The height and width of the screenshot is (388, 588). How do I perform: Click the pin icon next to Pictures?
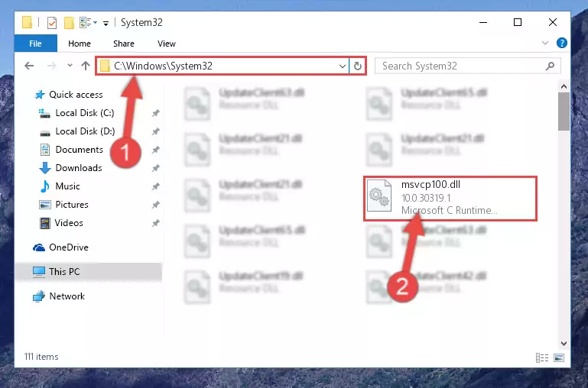[x=156, y=205]
